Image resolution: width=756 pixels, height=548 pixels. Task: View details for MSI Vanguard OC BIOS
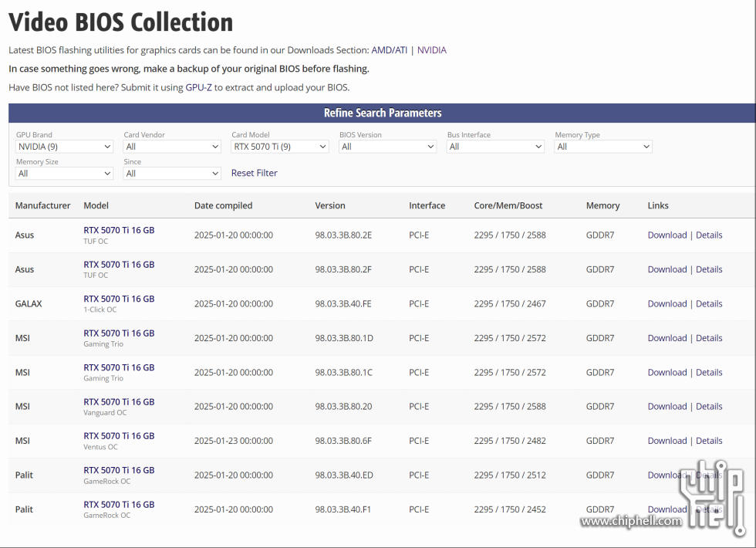pyautogui.click(x=709, y=406)
